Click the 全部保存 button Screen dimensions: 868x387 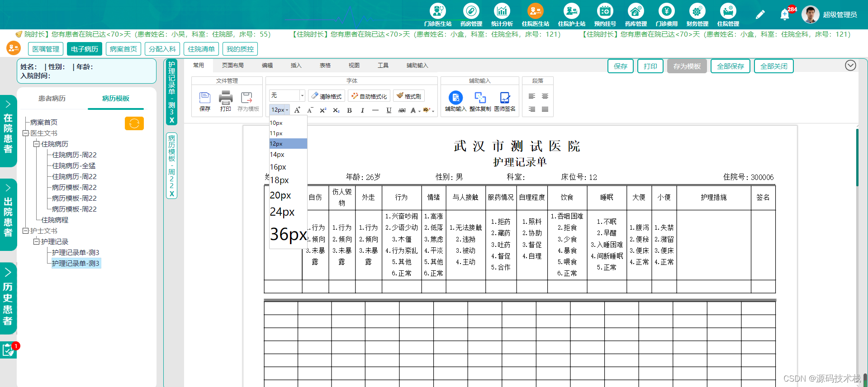(x=730, y=66)
